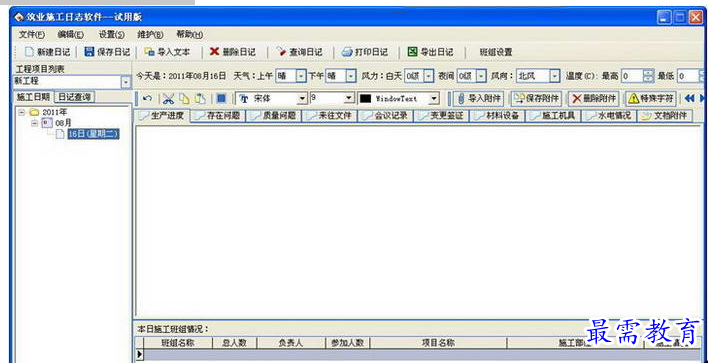This screenshot has width=708, height=363.
Task: Click the green 导出日记 export icon
Action: [x=412, y=52]
